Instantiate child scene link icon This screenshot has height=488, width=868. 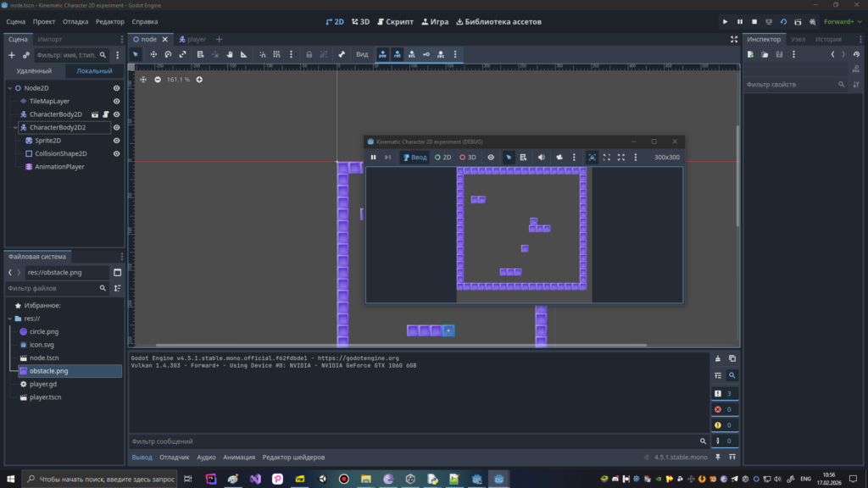click(x=26, y=55)
